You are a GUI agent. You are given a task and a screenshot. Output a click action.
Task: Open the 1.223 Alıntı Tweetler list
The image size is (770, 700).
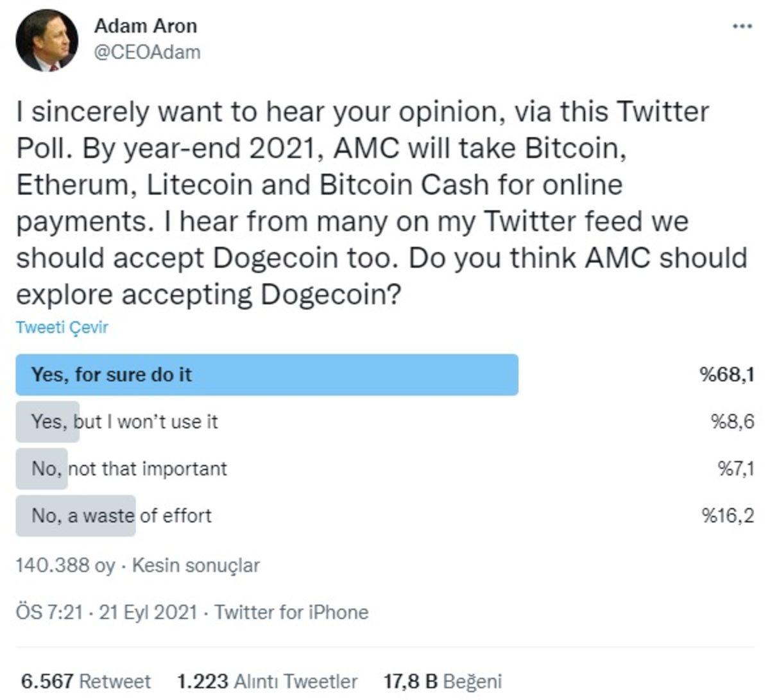(x=266, y=681)
